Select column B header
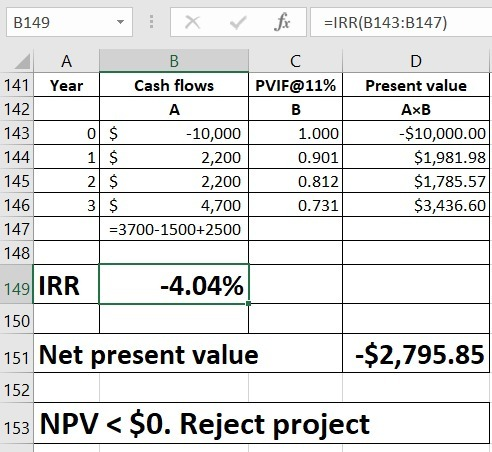This screenshot has width=492, height=452. [x=174, y=61]
